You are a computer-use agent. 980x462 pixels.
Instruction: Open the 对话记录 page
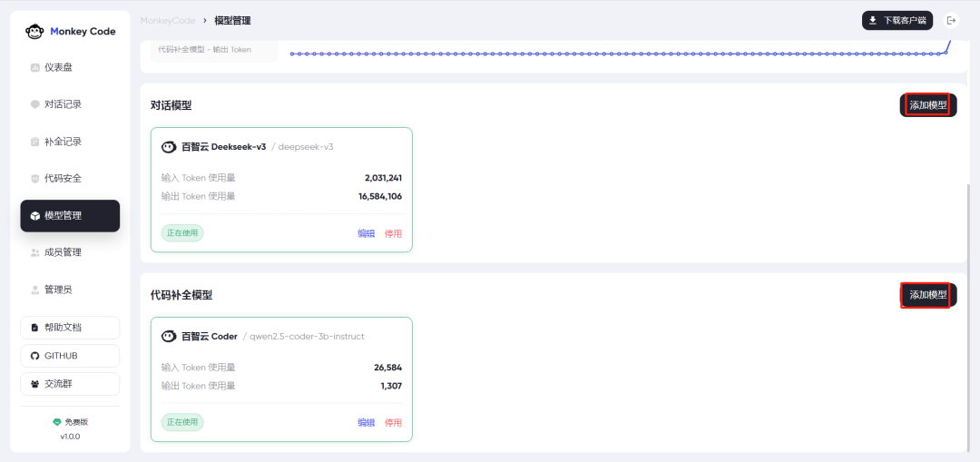pyautogui.click(x=70, y=104)
